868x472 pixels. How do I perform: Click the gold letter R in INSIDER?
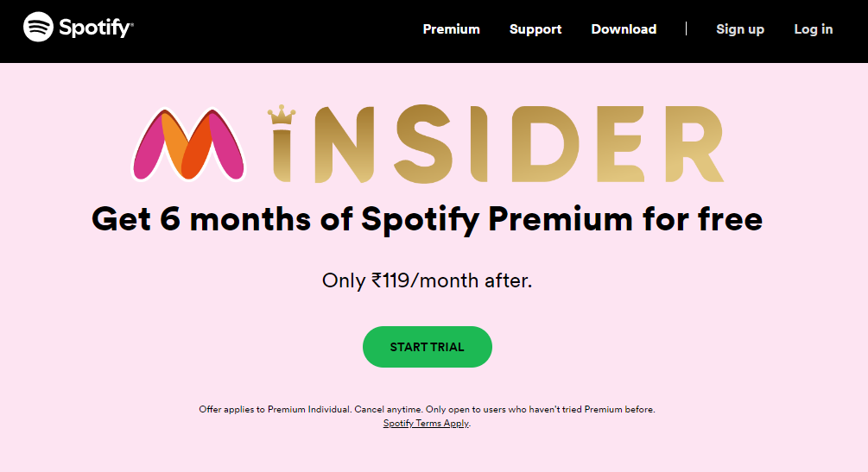point(694,144)
